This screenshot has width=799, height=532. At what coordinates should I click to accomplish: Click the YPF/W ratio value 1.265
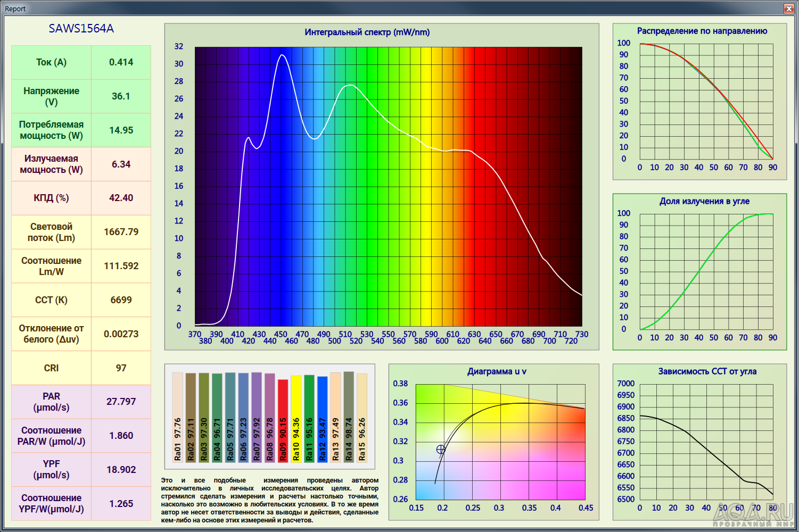pyautogui.click(x=121, y=504)
